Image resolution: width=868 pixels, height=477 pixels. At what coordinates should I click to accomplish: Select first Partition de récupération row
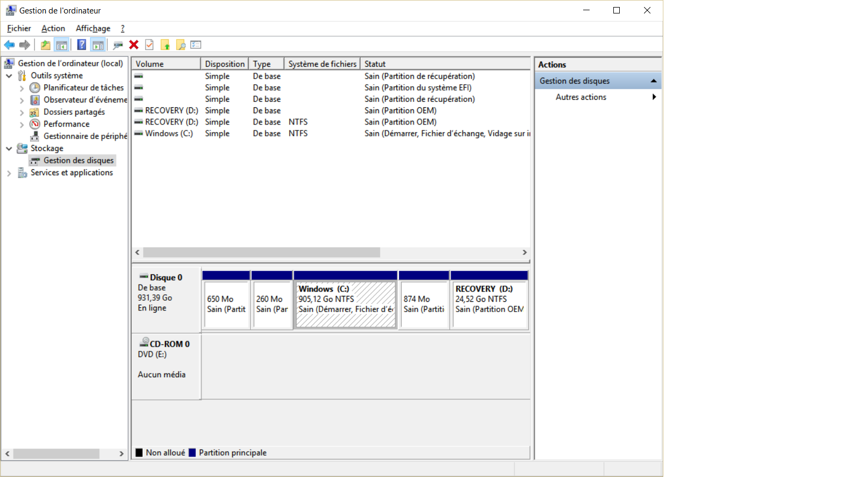[331, 76]
